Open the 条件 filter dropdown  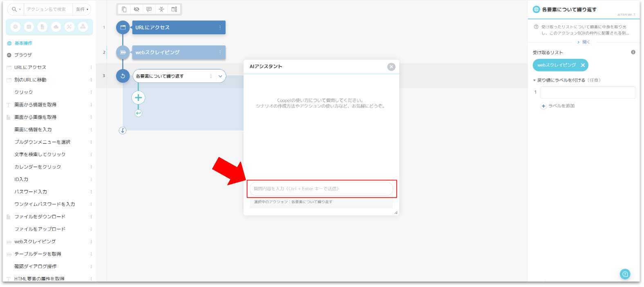click(82, 9)
